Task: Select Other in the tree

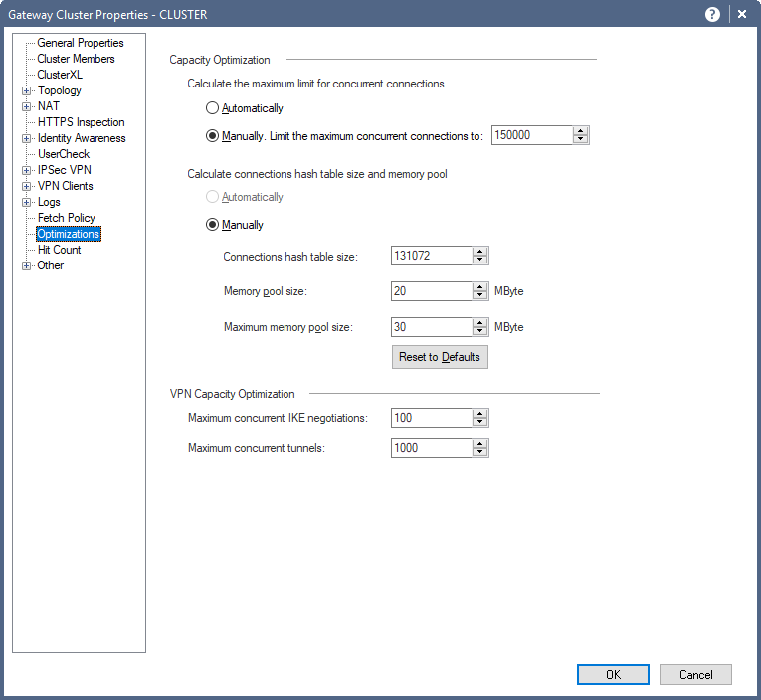Action: [x=51, y=265]
